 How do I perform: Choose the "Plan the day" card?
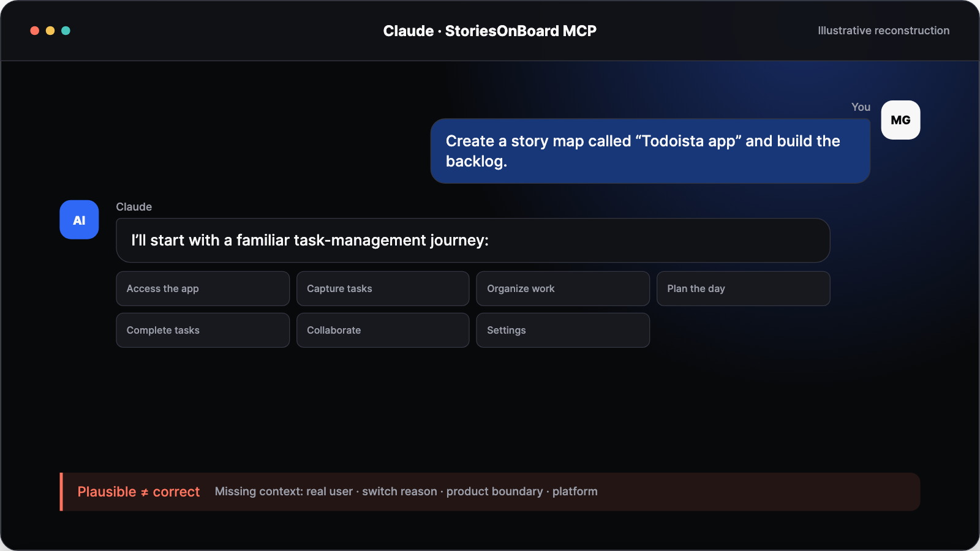(x=743, y=288)
